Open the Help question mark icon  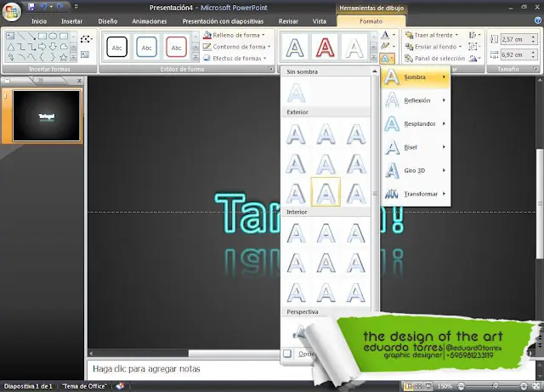point(538,20)
